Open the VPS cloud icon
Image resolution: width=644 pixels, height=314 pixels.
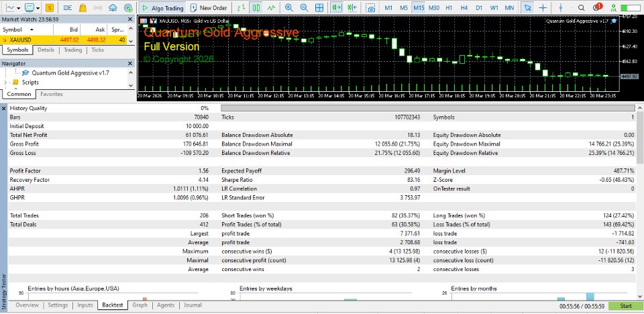[113, 7]
